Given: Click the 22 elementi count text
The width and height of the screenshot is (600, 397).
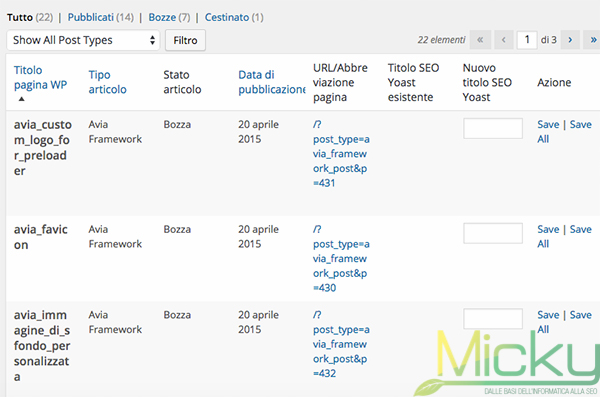Looking at the screenshot, I should [441, 40].
